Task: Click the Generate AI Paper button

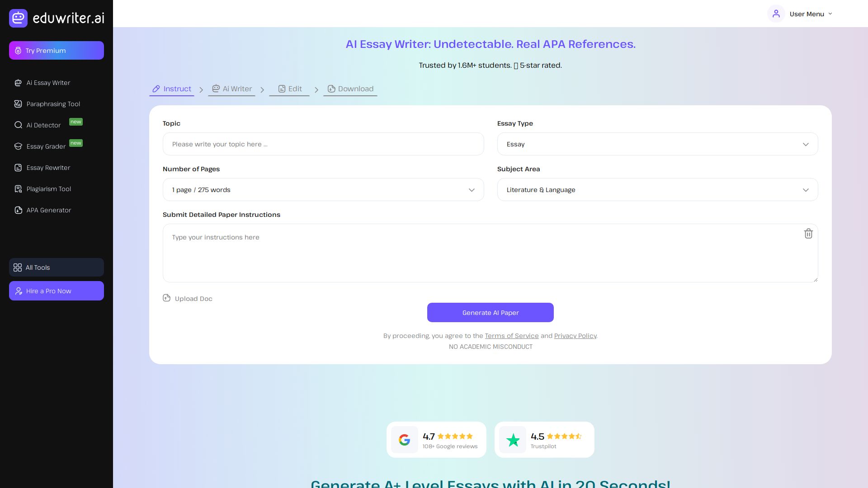Action: (491, 312)
